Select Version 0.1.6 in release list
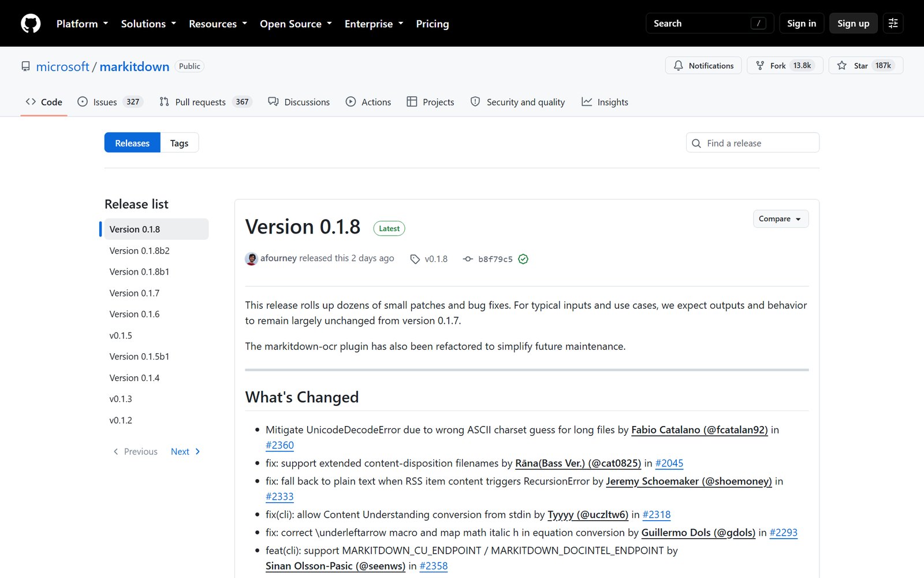 156,314
